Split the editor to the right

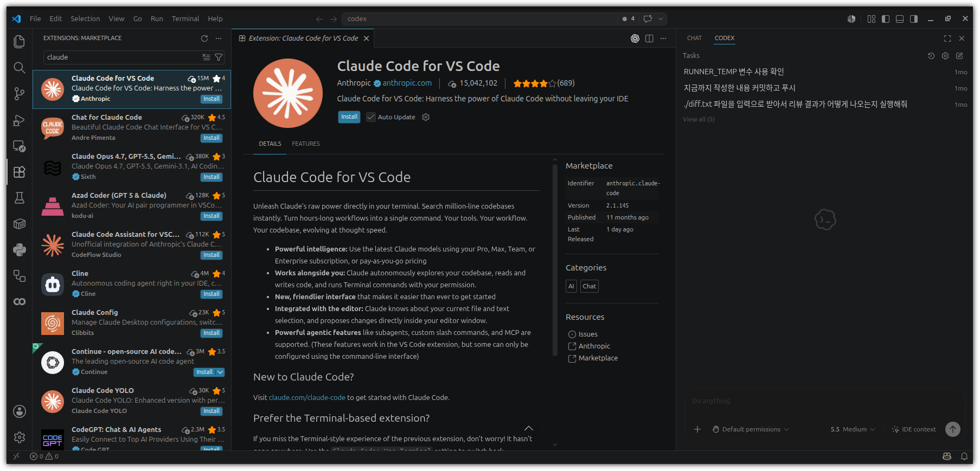[649, 38]
